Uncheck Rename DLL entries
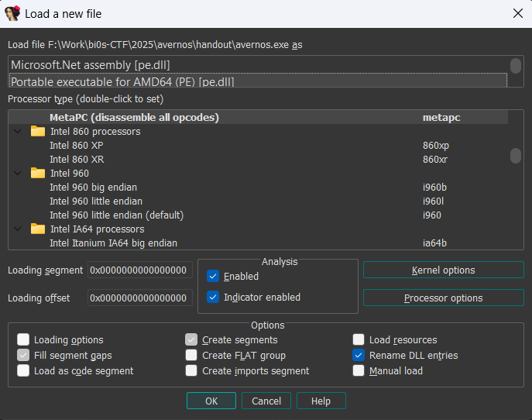This screenshot has width=532, height=420. 359,355
